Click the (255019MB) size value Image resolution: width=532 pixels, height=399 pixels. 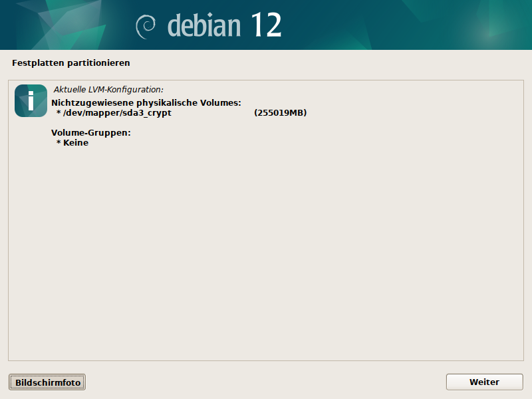pyautogui.click(x=280, y=113)
